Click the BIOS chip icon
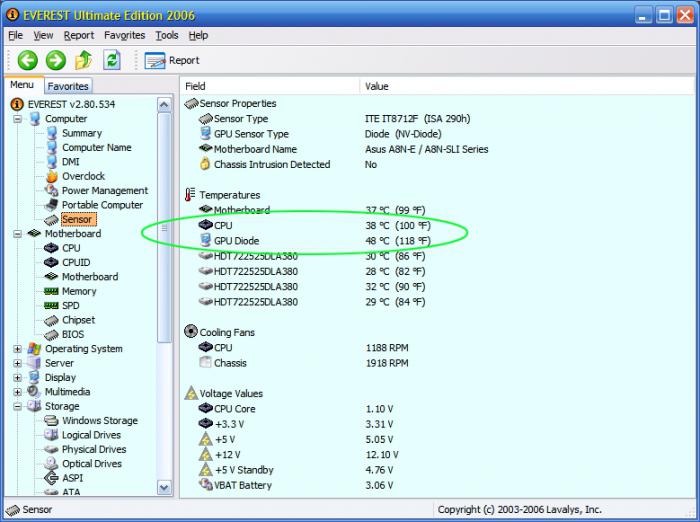 click(x=51, y=334)
